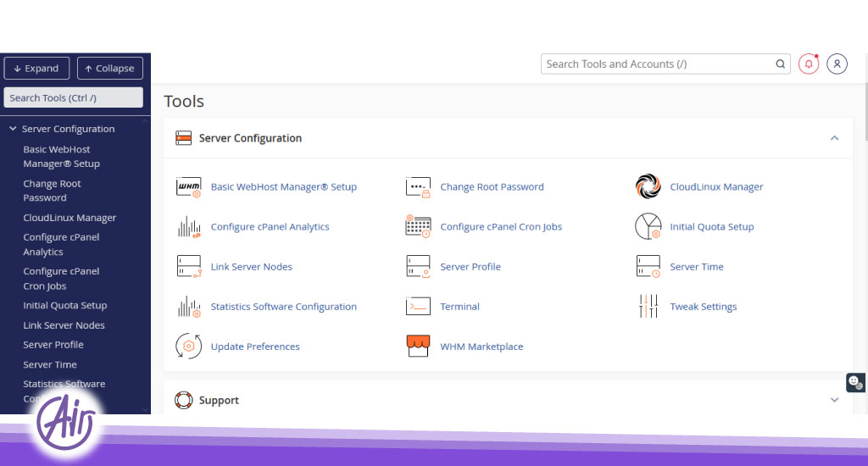Screen dimensions: 868x466
Task: Select Change Root Password in sidebar
Action: (52, 191)
